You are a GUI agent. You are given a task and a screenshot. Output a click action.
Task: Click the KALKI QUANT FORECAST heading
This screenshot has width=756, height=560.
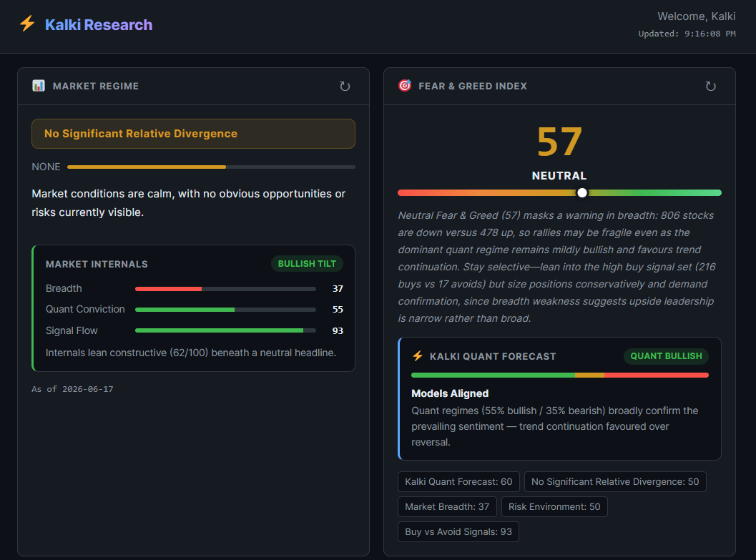pos(493,356)
